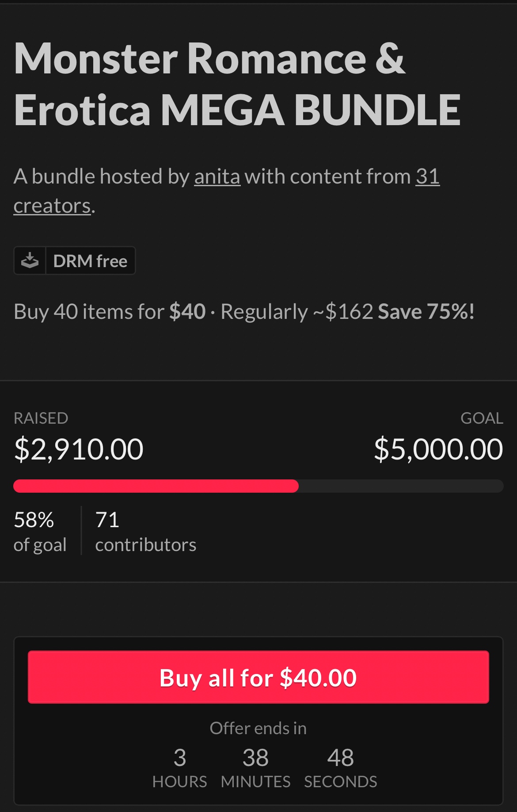Click the "Regularly ~$162" price text
Image resolution: width=517 pixels, height=812 pixels.
point(297,311)
